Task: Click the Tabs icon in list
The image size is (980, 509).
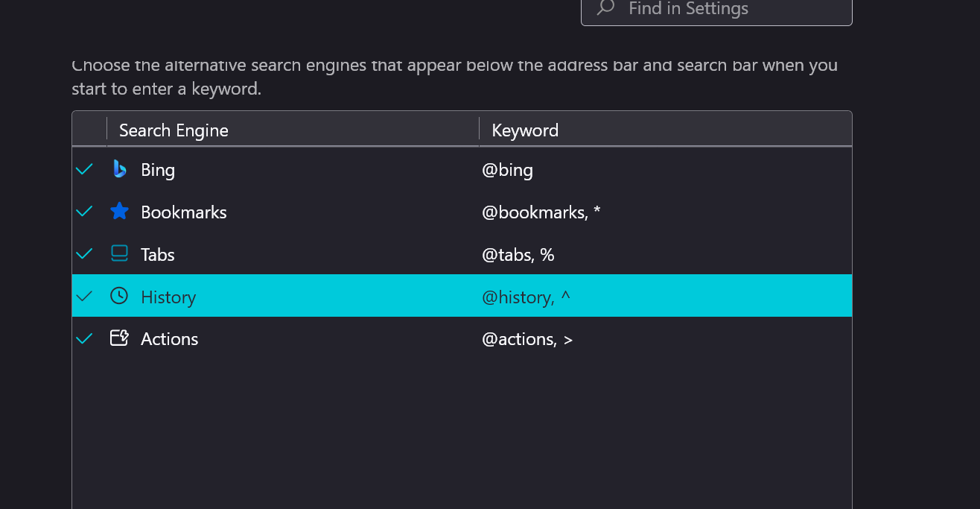Action: pyautogui.click(x=119, y=254)
